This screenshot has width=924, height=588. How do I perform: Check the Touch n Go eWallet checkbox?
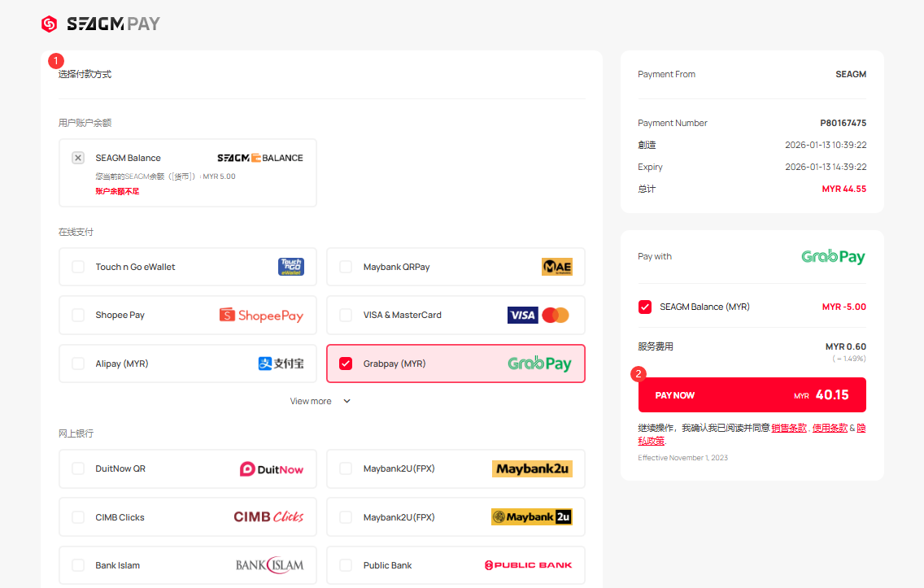click(78, 267)
